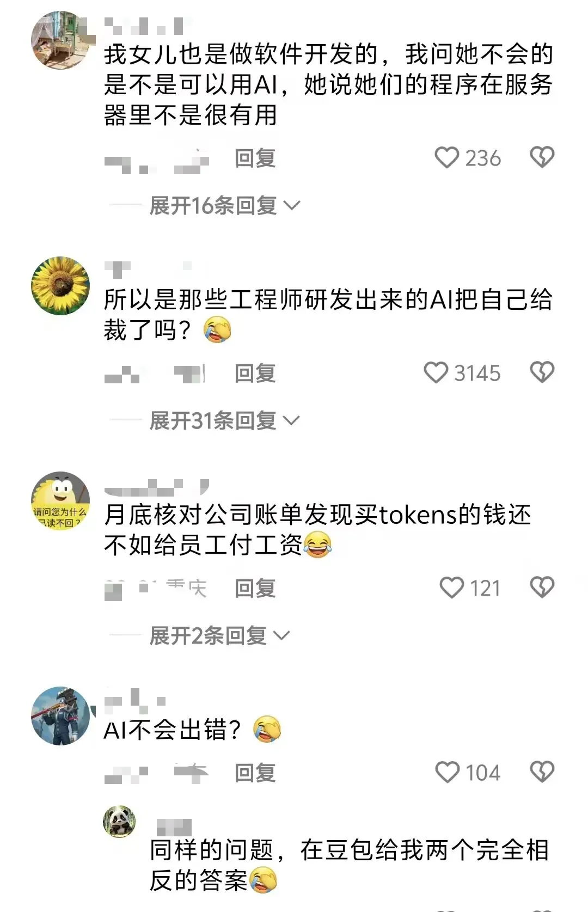Viewport: 588px width, 912px height.
Task: Expand 展开2条回复 replies
Action: point(219,636)
